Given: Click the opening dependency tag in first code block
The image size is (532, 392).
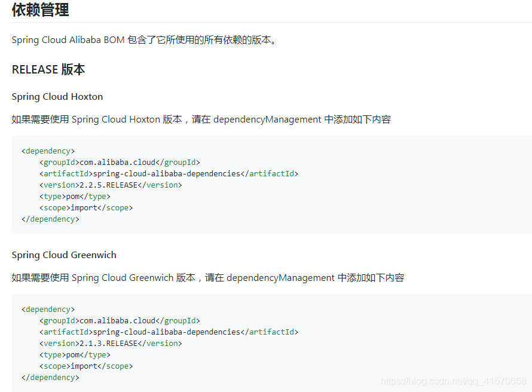Looking at the screenshot, I should pyautogui.click(x=48, y=151).
